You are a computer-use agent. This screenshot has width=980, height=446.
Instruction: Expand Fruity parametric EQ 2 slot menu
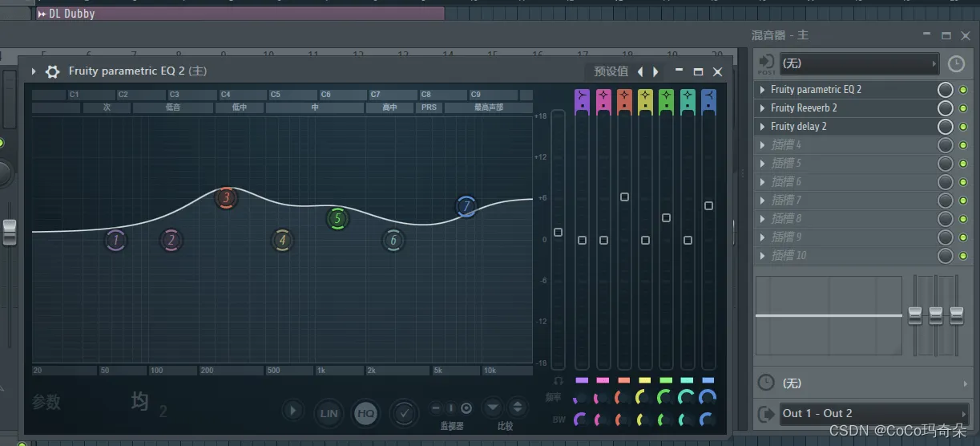point(762,90)
